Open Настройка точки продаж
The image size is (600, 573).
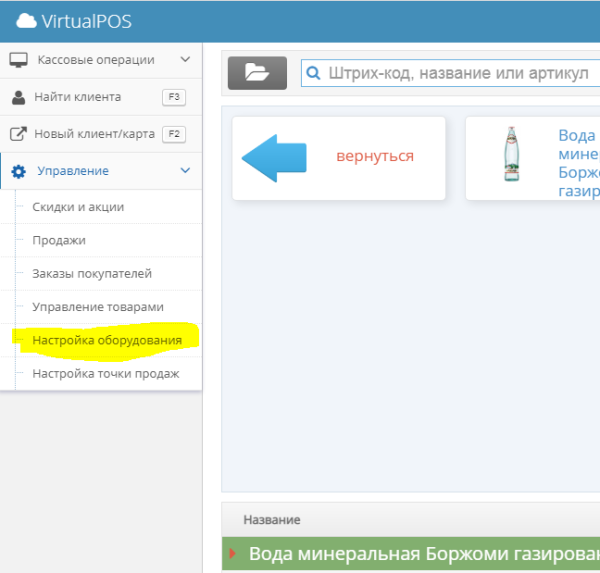coord(106,374)
